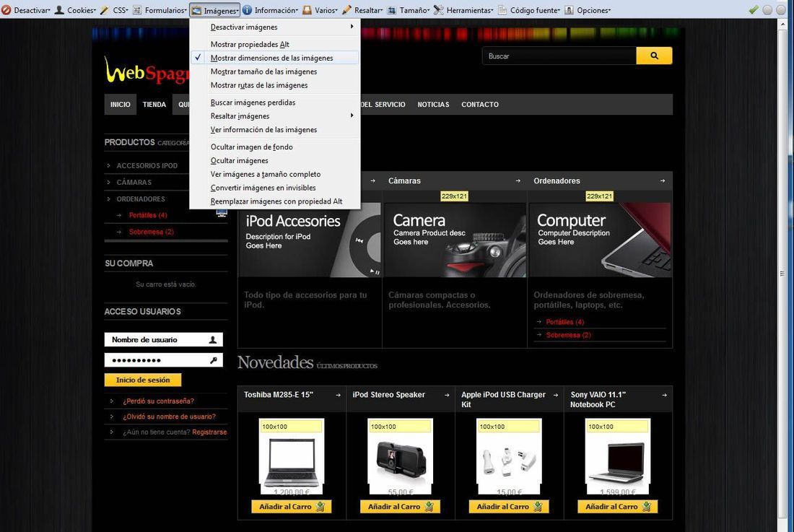The height and width of the screenshot is (532, 794).
Task: Click arrow next to Toshiba M285-E 15"
Action: (339, 396)
